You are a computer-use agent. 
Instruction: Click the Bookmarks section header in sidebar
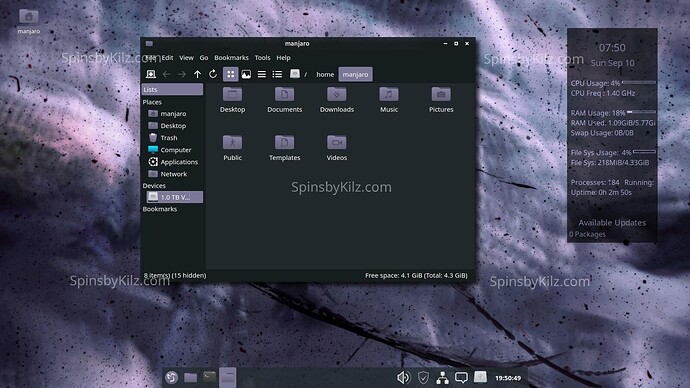(x=160, y=209)
